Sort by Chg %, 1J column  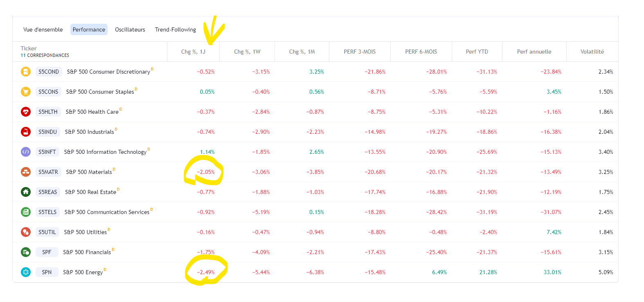(193, 52)
